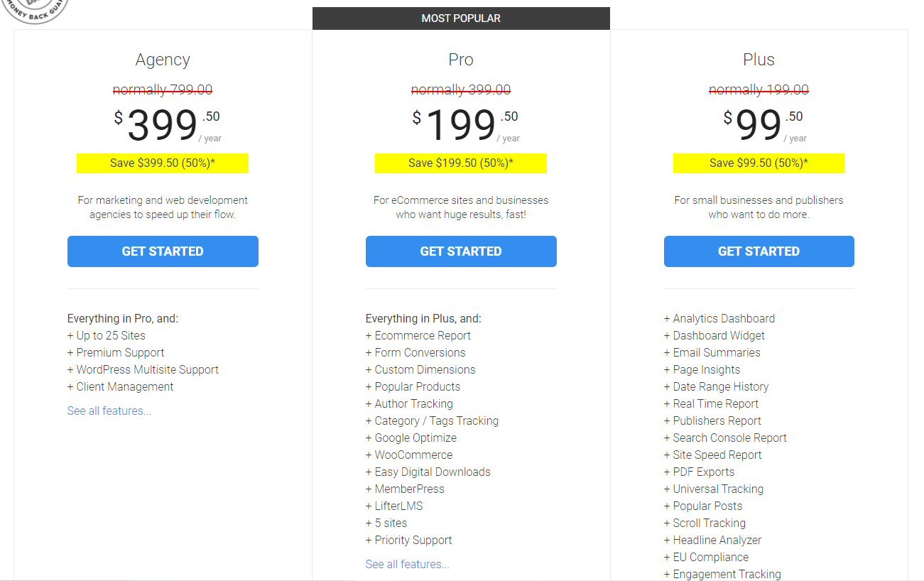The height and width of the screenshot is (581, 924).
Task: Click the MOST POPULAR banner
Action: 461,18
